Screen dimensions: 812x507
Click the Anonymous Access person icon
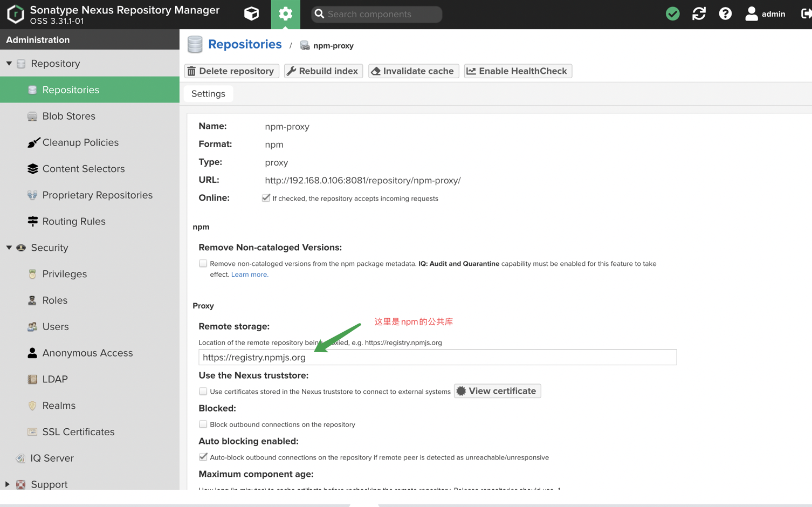pyautogui.click(x=32, y=353)
